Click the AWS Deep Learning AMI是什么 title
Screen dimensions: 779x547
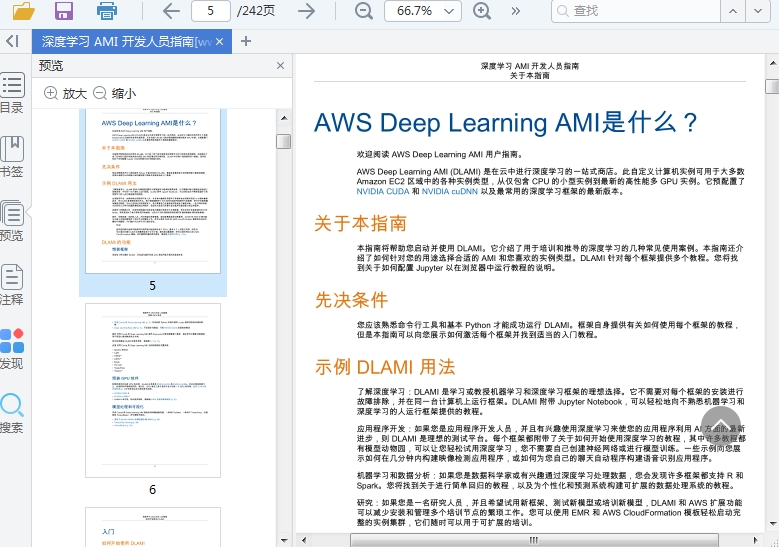[x=506, y=123]
